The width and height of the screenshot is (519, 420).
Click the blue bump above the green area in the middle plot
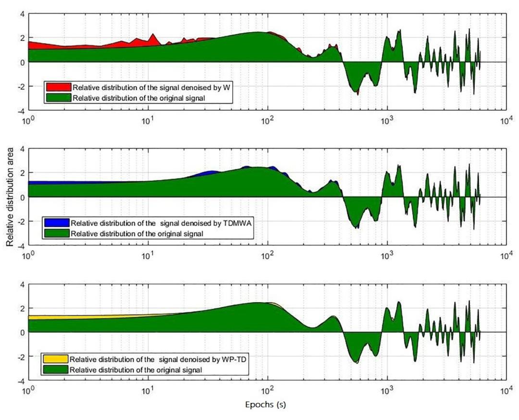pyautogui.click(x=210, y=172)
